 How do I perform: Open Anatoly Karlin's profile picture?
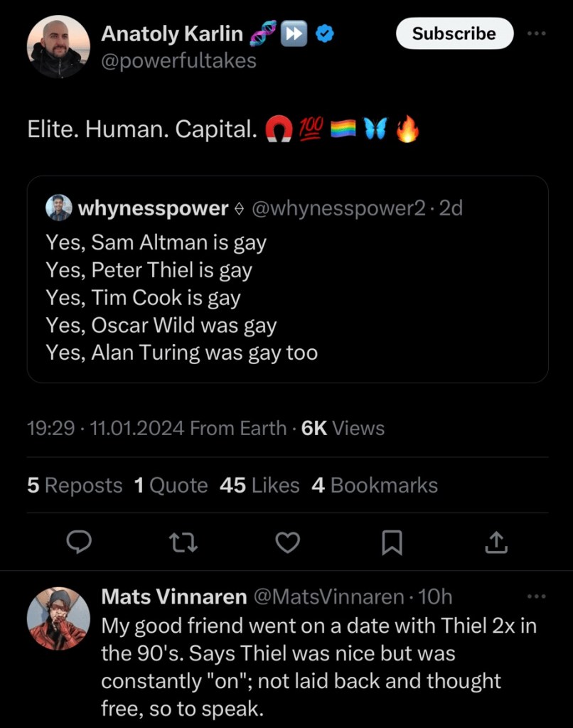click(x=58, y=47)
